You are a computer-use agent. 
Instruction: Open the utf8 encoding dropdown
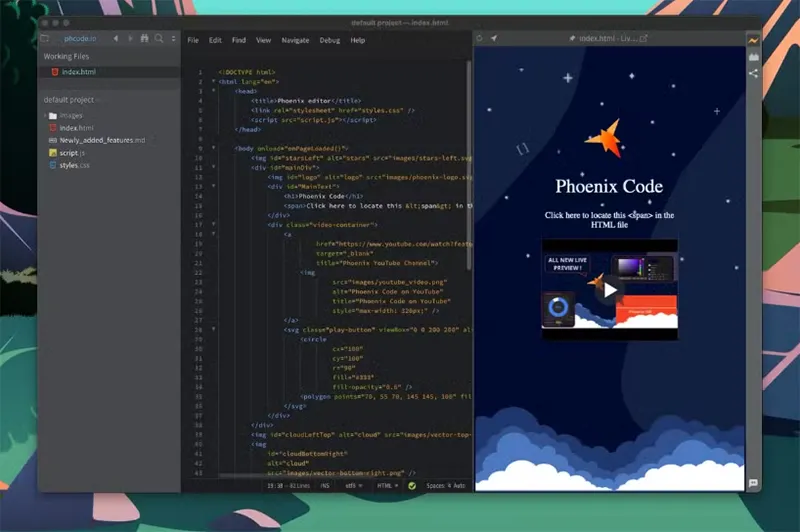(353, 485)
